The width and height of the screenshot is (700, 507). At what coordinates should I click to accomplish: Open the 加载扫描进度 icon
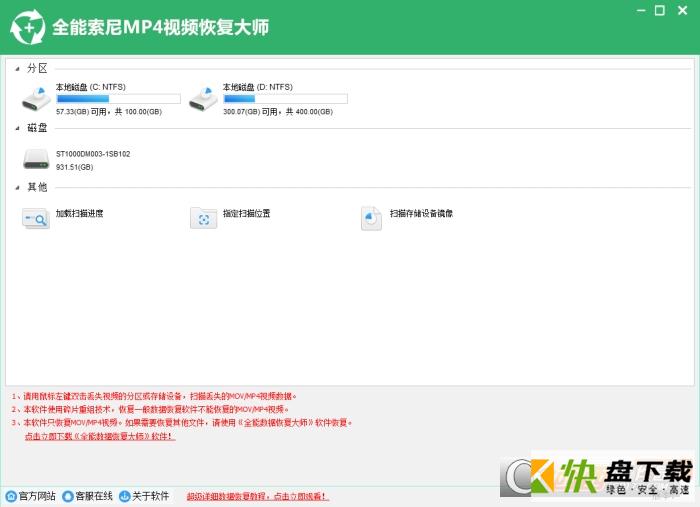[x=36, y=218]
